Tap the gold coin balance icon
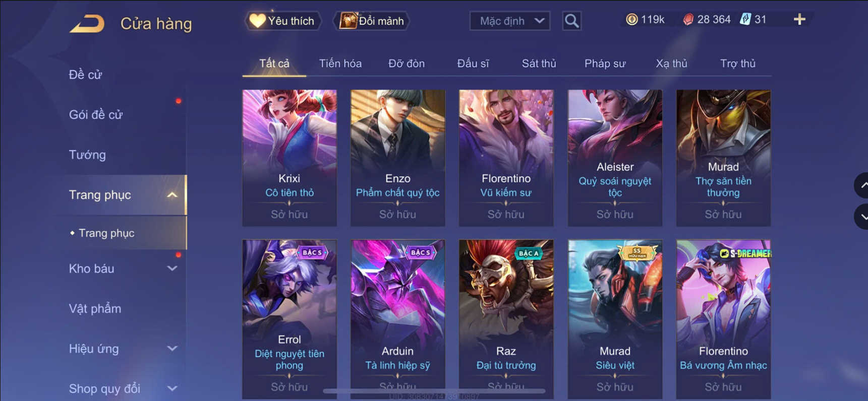The width and height of the screenshot is (868, 401). coord(631,20)
